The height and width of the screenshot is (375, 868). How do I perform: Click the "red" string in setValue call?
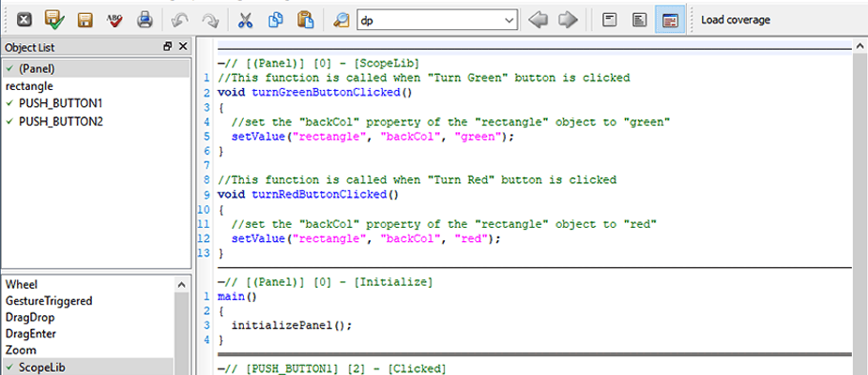(470, 238)
